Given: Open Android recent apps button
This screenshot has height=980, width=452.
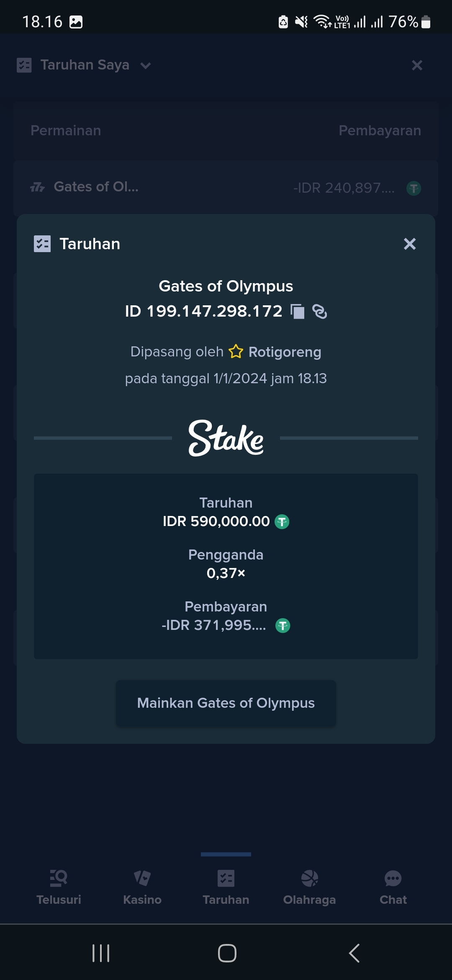Looking at the screenshot, I should 101,953.
